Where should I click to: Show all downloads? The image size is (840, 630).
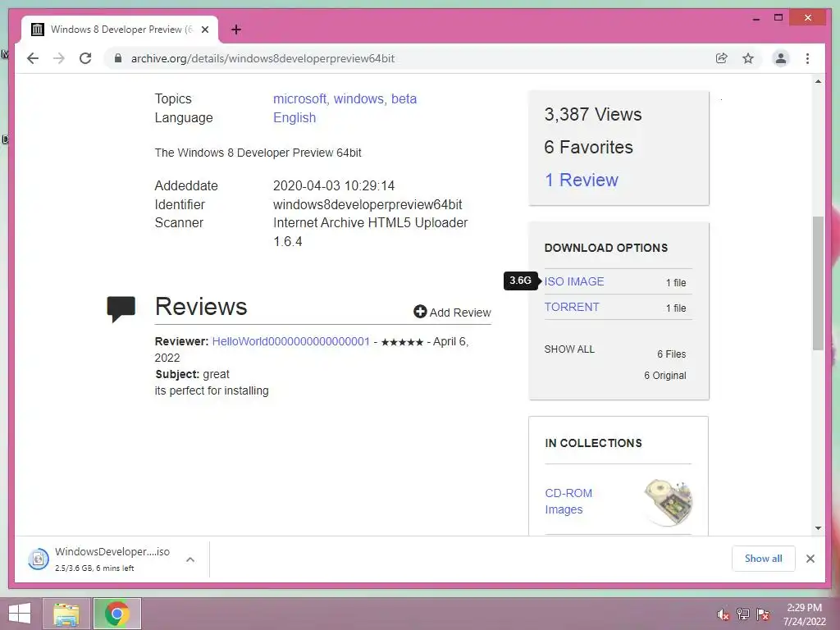764,559
